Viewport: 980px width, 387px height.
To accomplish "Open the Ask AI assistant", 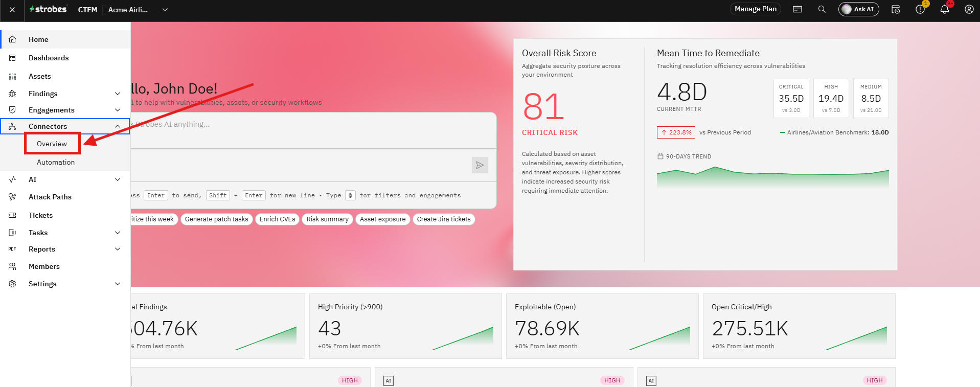I will (859, 9).
